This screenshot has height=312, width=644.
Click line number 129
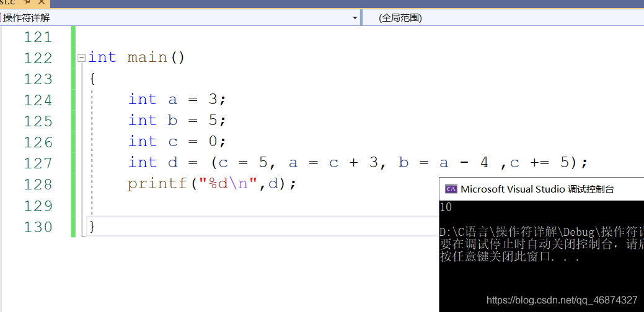point(38,206)
